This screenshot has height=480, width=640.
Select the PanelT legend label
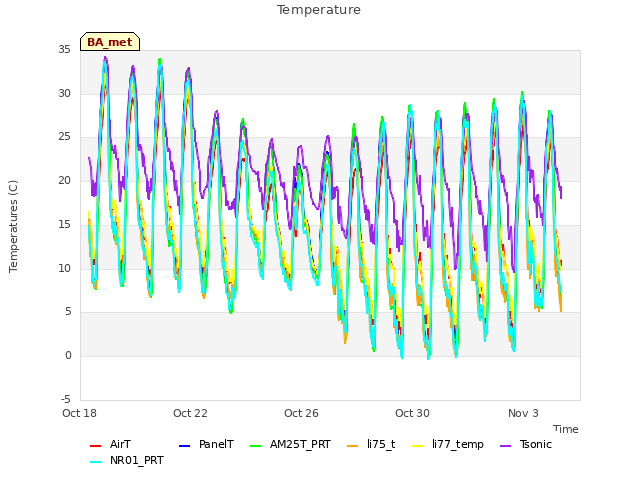(216, 444)
